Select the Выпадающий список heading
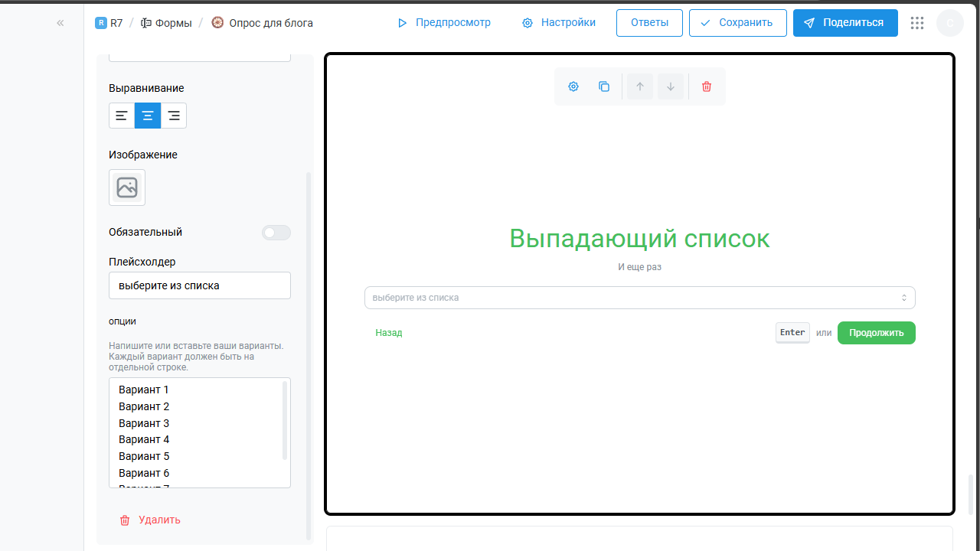980x551 pixels. [640, 239]
